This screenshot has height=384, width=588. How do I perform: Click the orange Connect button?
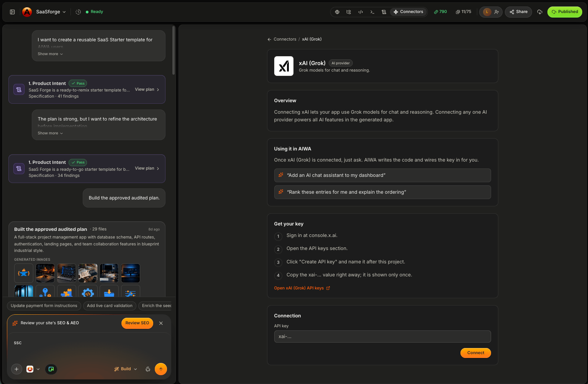(x=476, y=353)
